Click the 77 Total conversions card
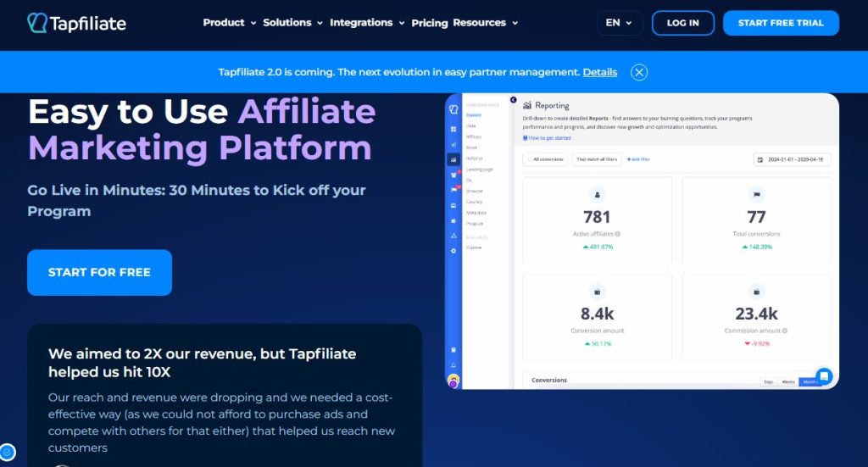This screenshot has height=467, width=868. click(x=756, y=220)
